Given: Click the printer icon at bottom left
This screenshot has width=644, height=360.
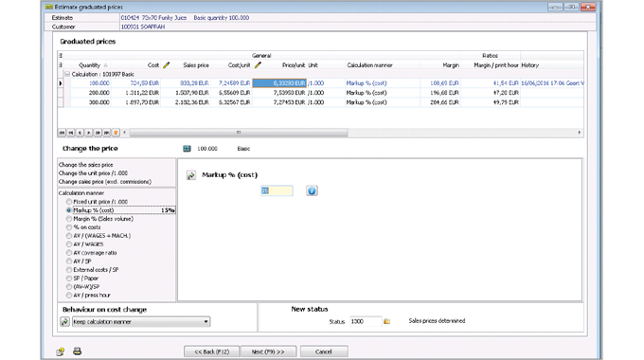Looking at the screenshot, I should pos(78,351).
